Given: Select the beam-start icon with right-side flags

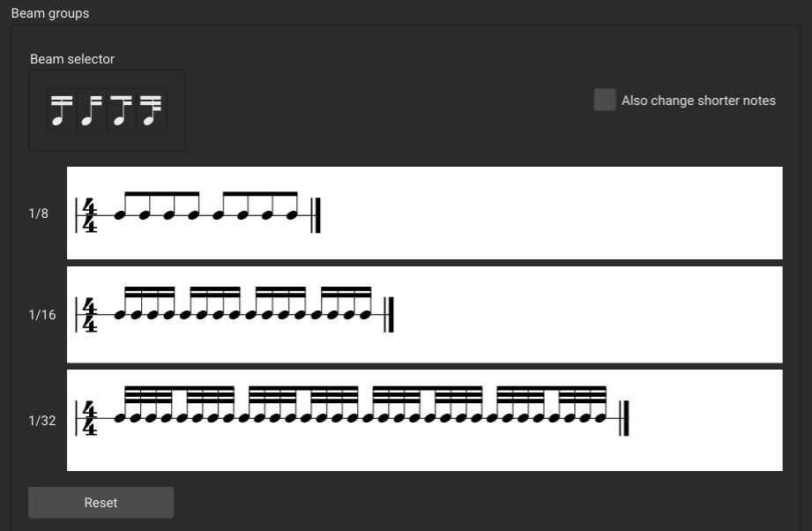Looking at the screenshot, I should coord(91,110).
